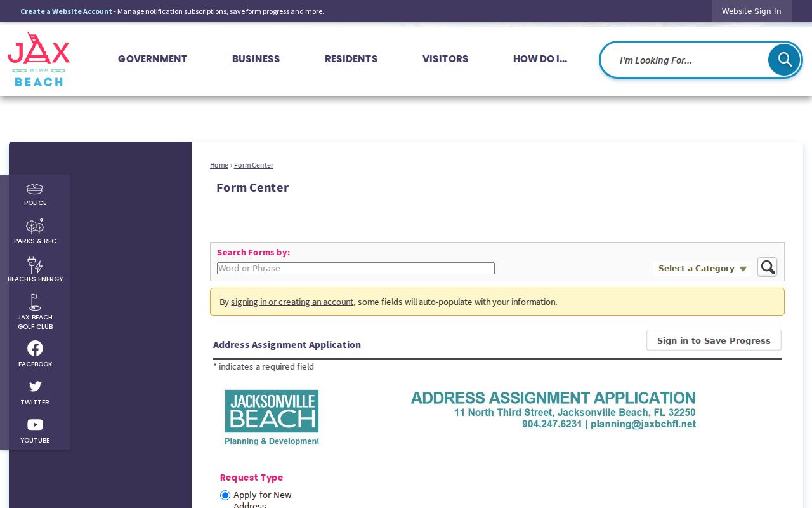Select the Apply for New Address radio
812x508 pixels.
pyautogui.click(x=225, y=495)
